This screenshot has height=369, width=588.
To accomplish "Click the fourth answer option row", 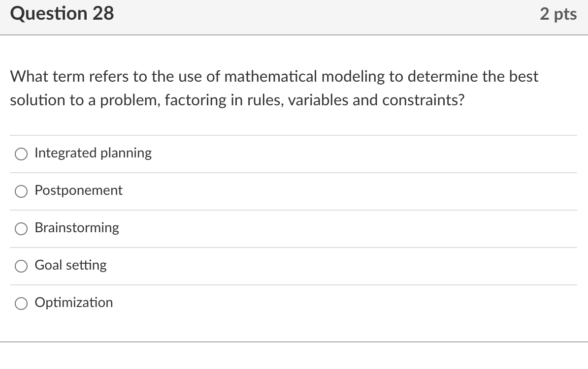I will 294,266.
